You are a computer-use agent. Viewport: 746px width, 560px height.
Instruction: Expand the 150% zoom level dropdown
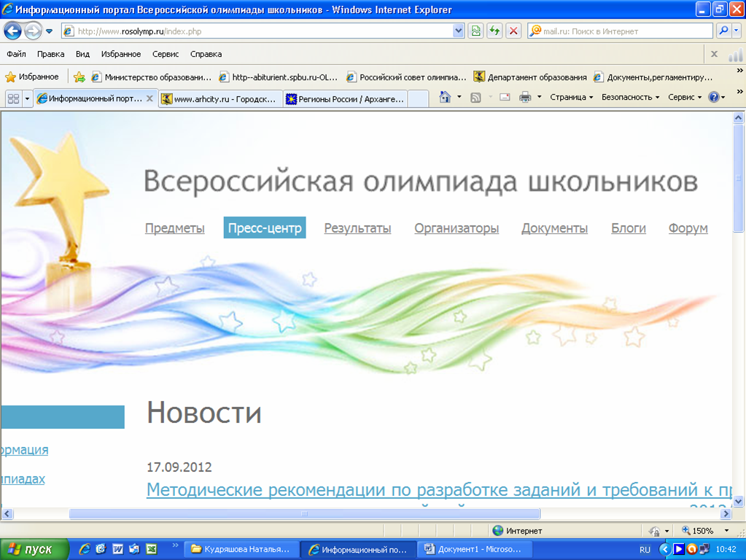click(x=726, y=531)
